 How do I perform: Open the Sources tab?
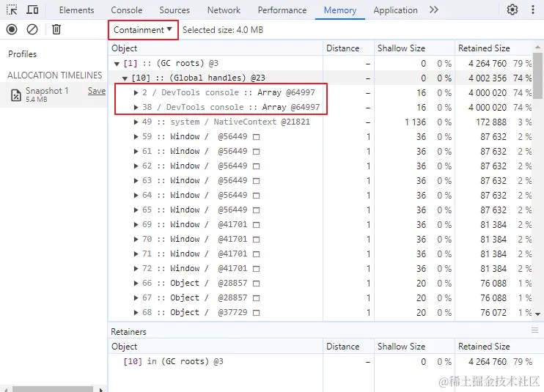click(x=174, y=10)
